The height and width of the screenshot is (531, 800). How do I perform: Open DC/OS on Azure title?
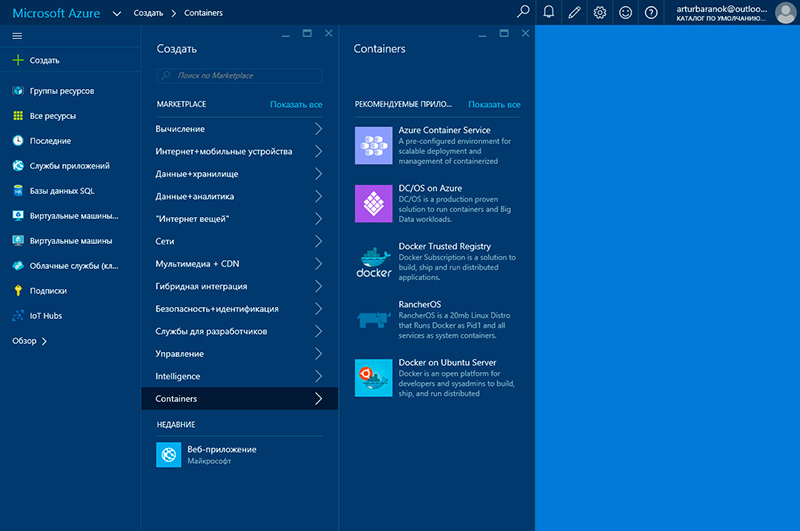tap(430, 188)
